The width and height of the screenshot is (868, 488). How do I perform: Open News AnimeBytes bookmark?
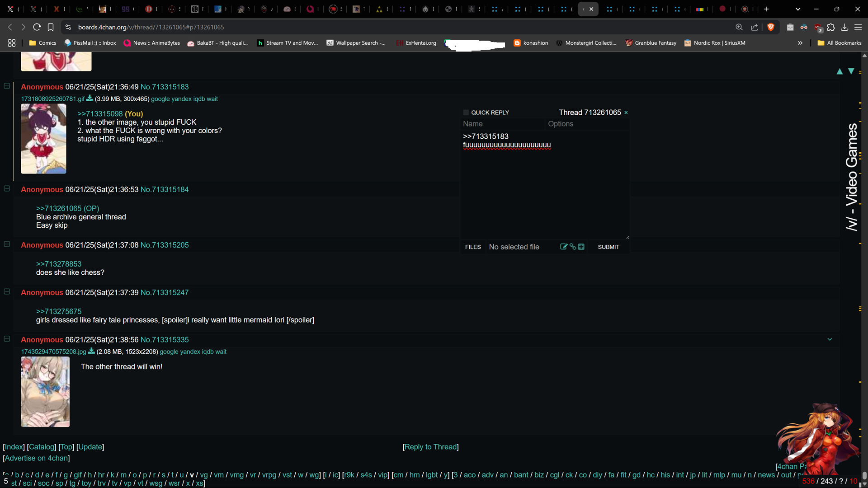click(152, 43)
